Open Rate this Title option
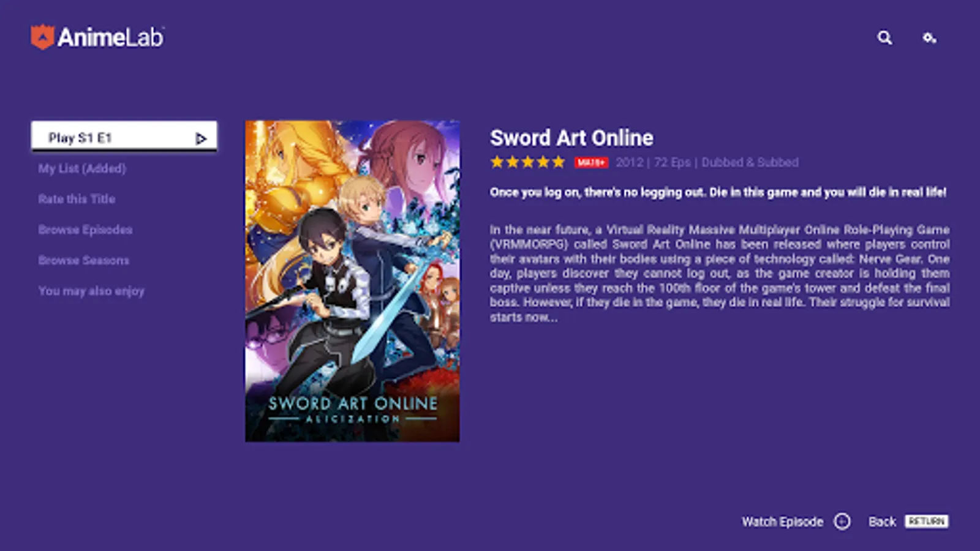This screenshot has width=980, height=551. pos(77,199)
